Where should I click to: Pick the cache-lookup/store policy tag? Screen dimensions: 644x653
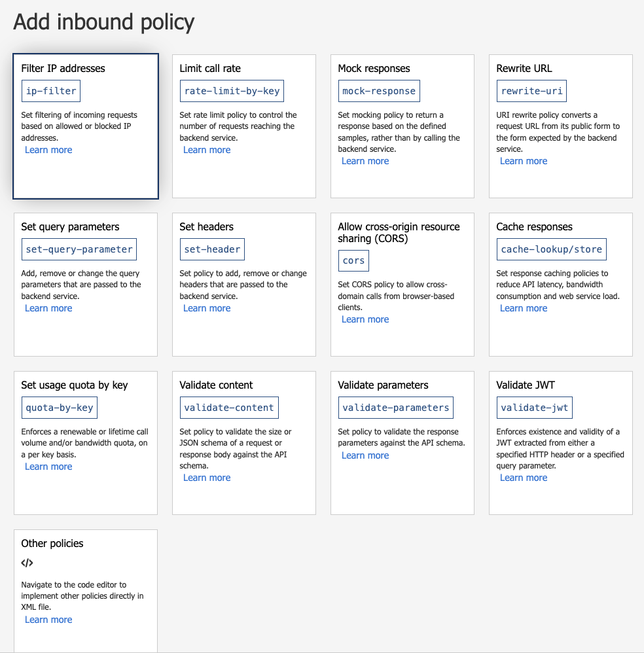(x=552, y=249)
